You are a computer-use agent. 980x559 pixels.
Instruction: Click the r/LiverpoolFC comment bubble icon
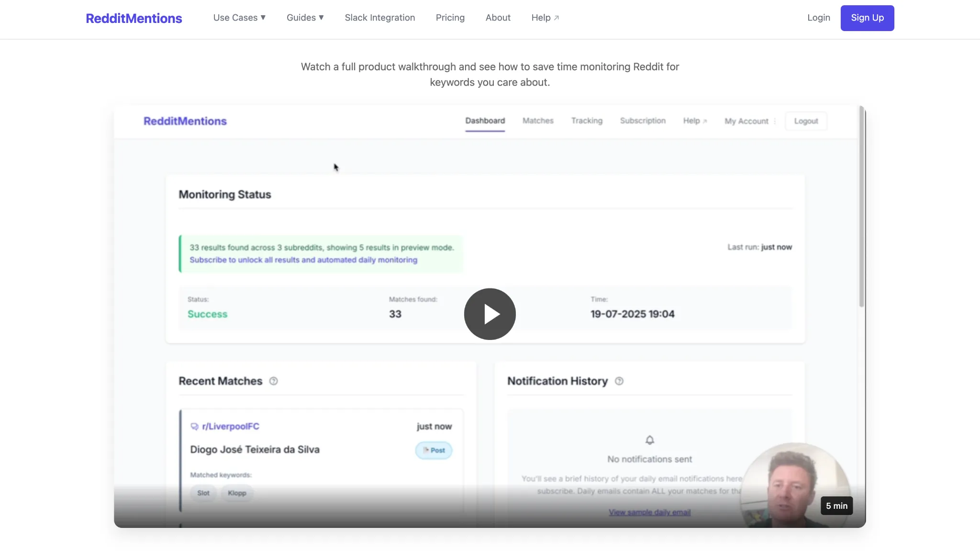click(194, 427)
